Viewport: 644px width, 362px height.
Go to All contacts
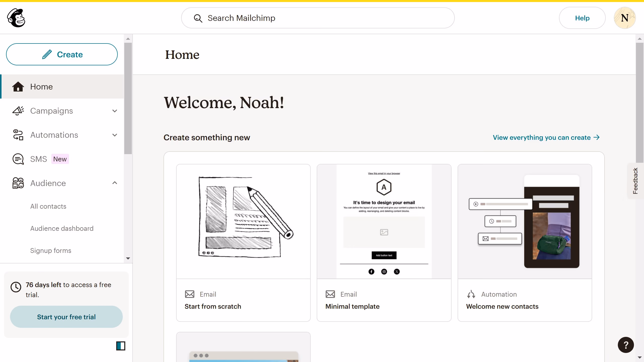point(48,206)
